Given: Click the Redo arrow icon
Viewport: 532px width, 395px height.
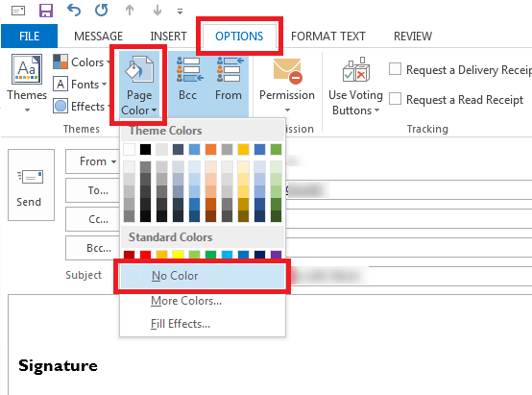Looking at the screenshot, I should tap(101, 11).
